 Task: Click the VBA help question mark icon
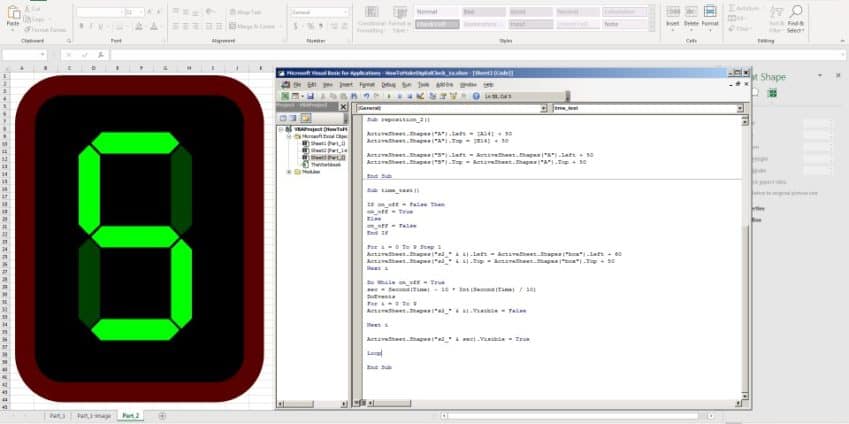[476, 96]
